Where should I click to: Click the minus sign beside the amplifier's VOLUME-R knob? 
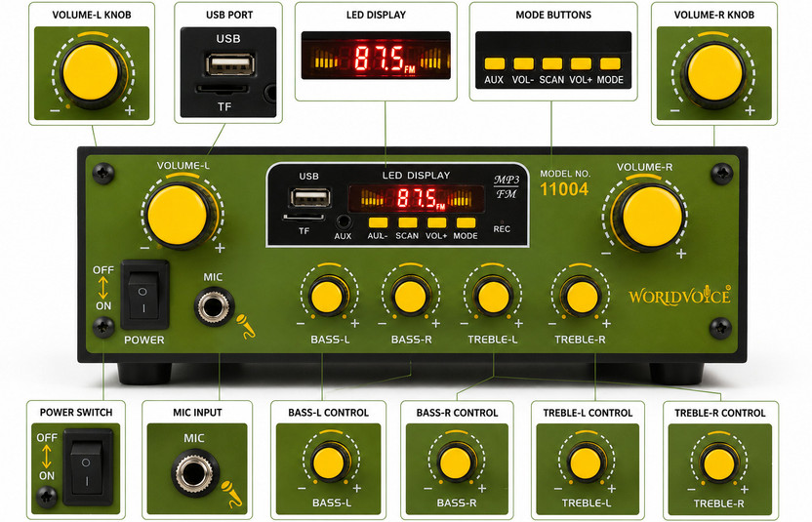606,254
